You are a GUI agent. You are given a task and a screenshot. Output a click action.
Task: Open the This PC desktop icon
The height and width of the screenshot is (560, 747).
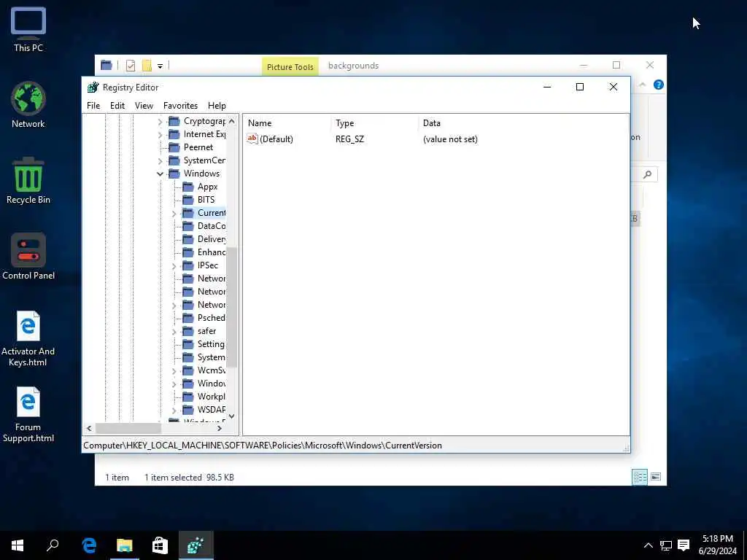[x=28, y=29]
